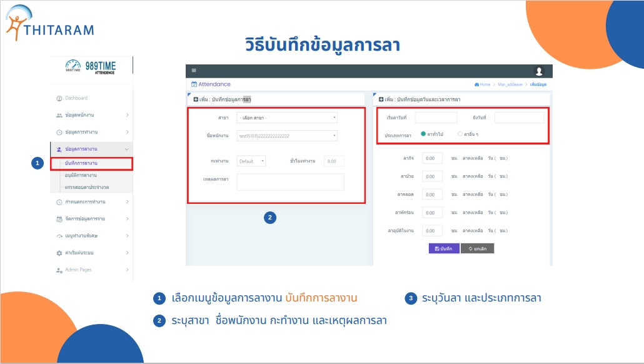Open the user profile avatar icon
Screen dimensions: 644x364
tap(540, 71)
